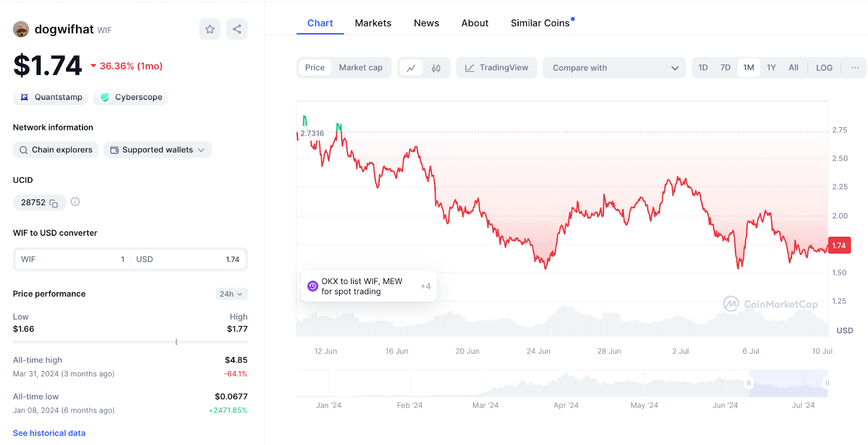Screen dimensions: 868x445
Task: Click the WIF amount input field
Action: [x=73, y=260]
